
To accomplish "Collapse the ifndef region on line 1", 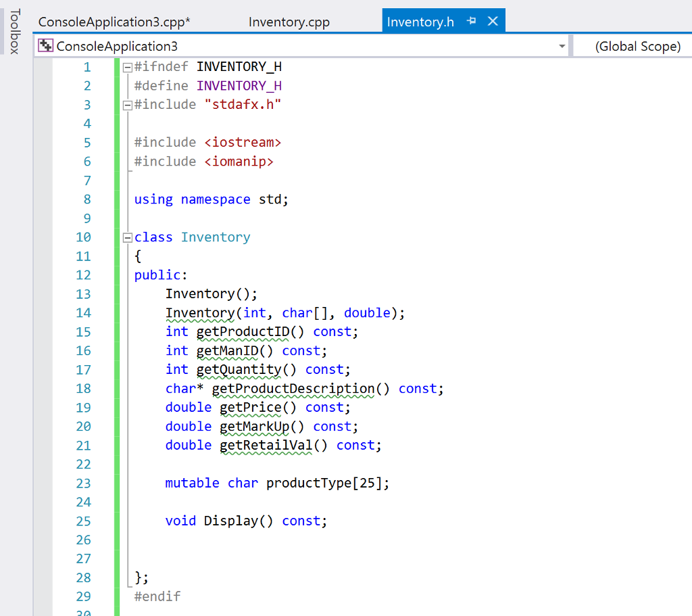I will (127, 66).
